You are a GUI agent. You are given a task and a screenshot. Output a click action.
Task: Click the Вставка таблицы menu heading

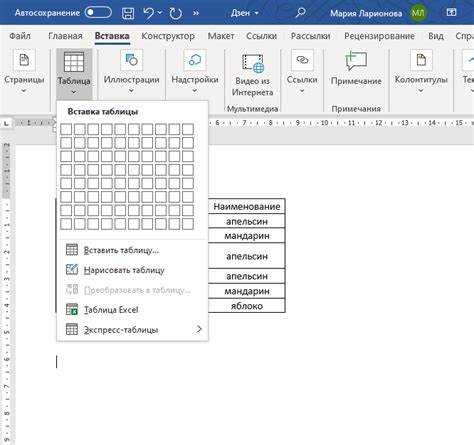103,112
